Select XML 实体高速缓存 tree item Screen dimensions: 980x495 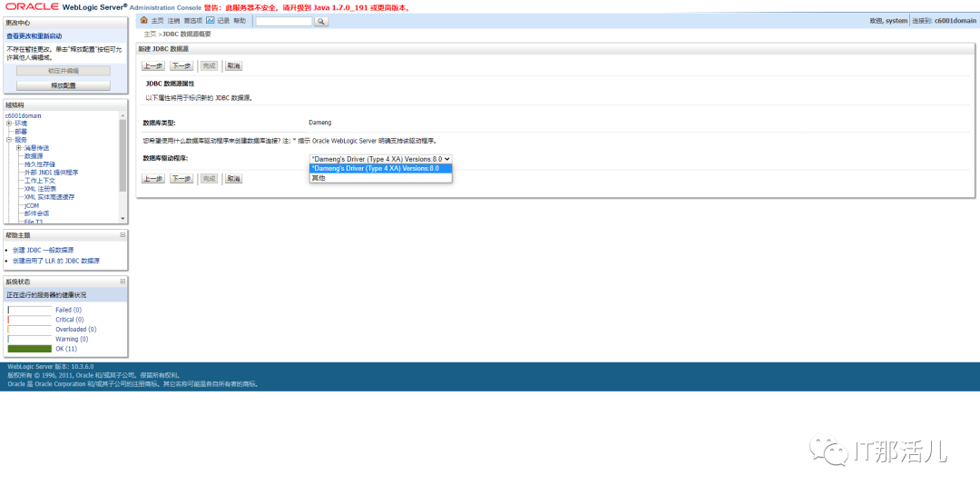(49, 196)
